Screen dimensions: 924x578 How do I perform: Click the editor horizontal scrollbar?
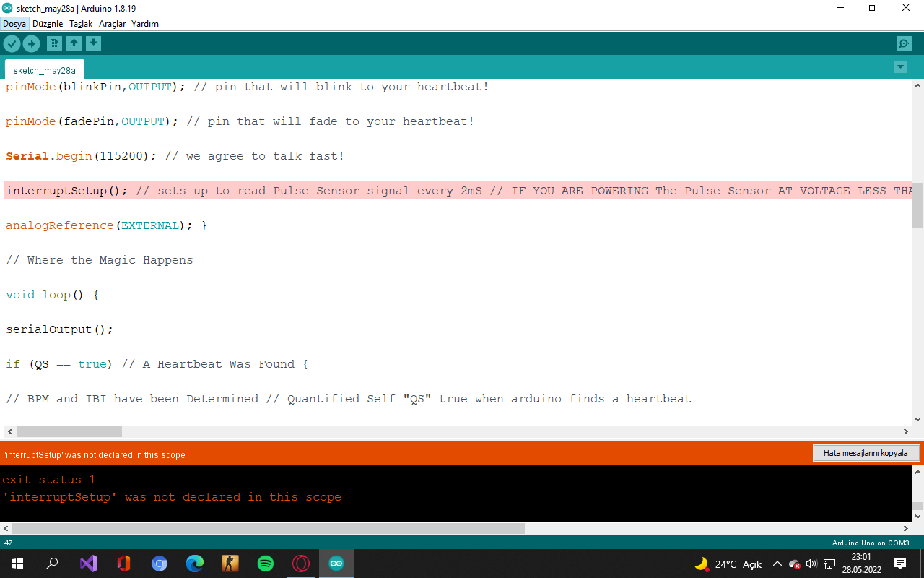[x=69, y=431]
